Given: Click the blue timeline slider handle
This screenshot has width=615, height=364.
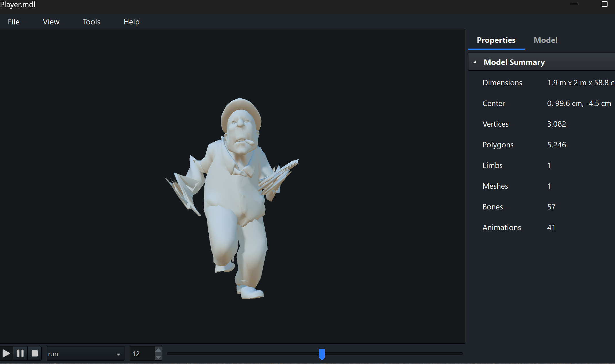Looking at the screenshot, I should tap(322, 354).
